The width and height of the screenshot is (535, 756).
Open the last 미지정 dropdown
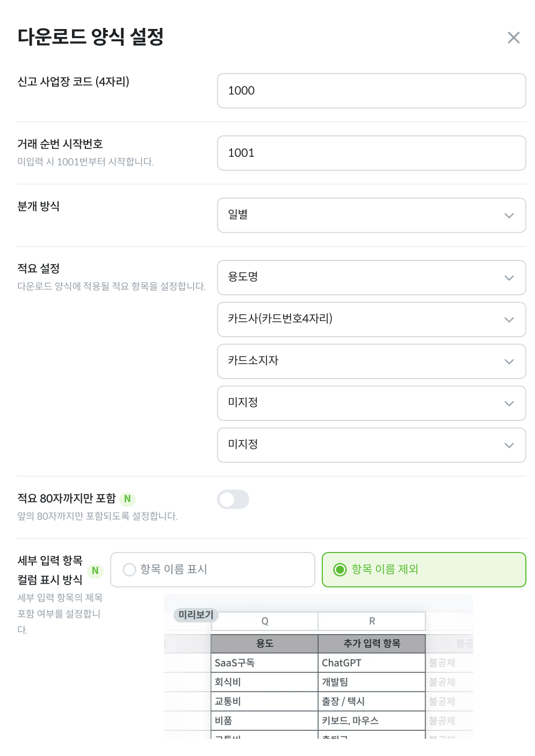(x=371, y=445)
